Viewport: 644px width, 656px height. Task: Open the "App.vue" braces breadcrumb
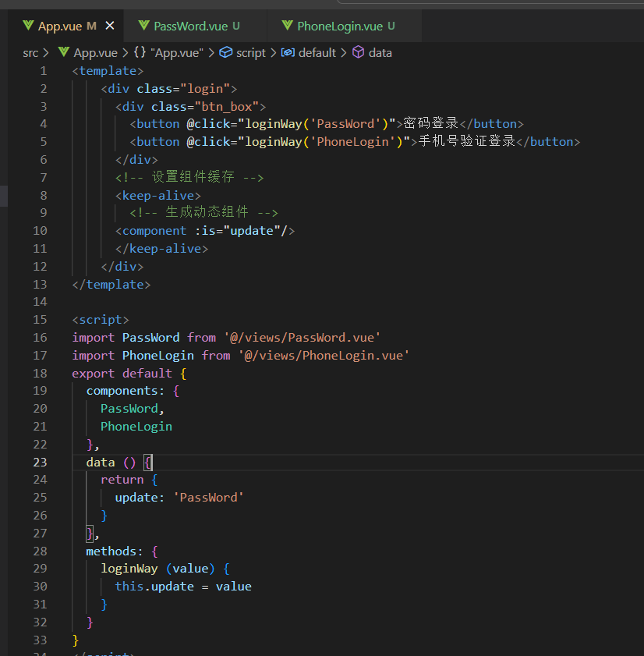click(x=176, y=53)
